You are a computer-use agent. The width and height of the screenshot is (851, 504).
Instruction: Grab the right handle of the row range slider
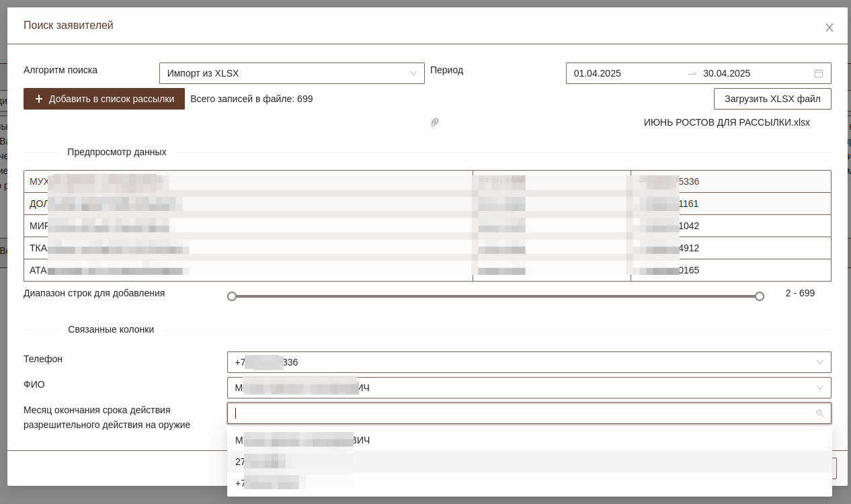[760, 296]
